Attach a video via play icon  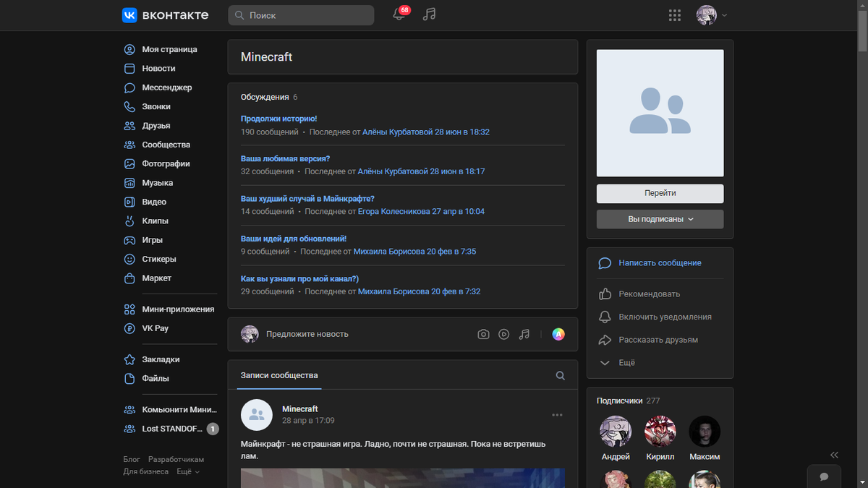pyautogui.click(x=504, y=334)
